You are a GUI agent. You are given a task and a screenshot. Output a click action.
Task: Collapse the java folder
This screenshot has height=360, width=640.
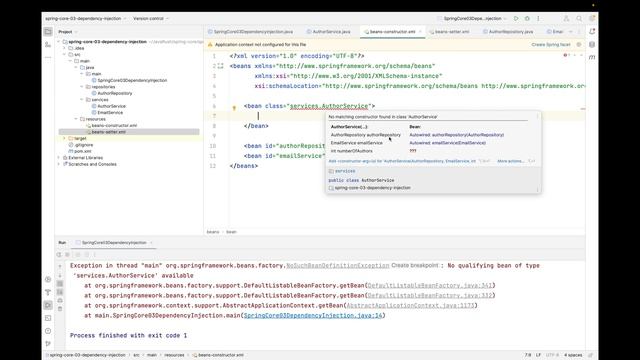(76, 67)
